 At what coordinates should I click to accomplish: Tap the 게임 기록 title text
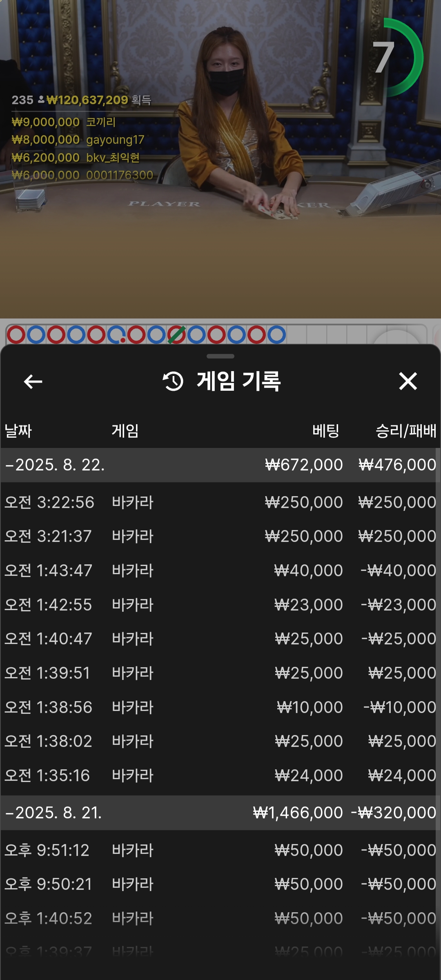(x=239, y=381)
